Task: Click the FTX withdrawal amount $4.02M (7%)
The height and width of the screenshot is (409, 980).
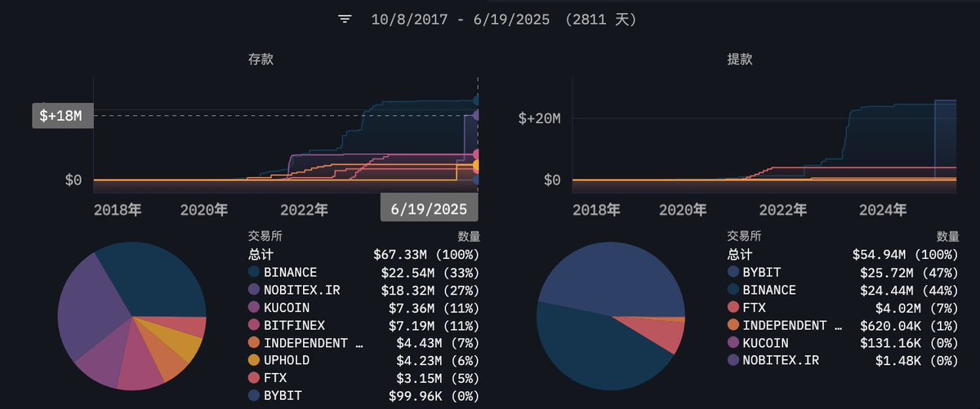Action: pos(917,307)
